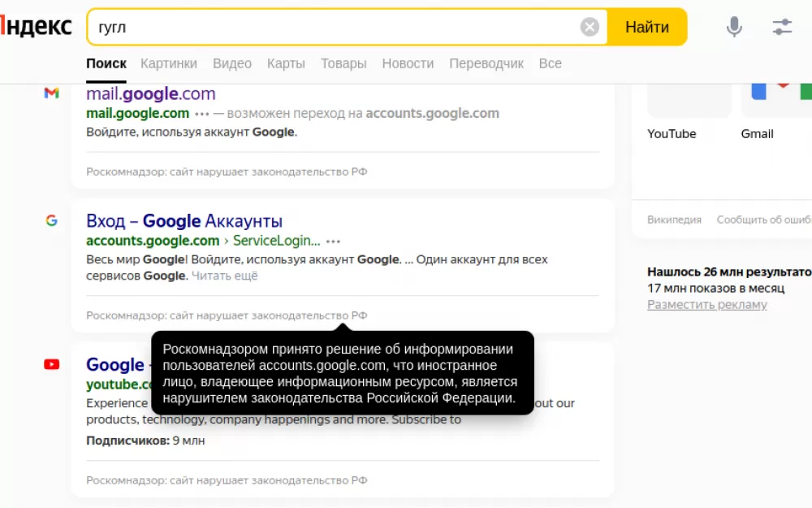Screen dimensions: 812x508
Task: Open the Товары tab
Action: click(343, 63)
